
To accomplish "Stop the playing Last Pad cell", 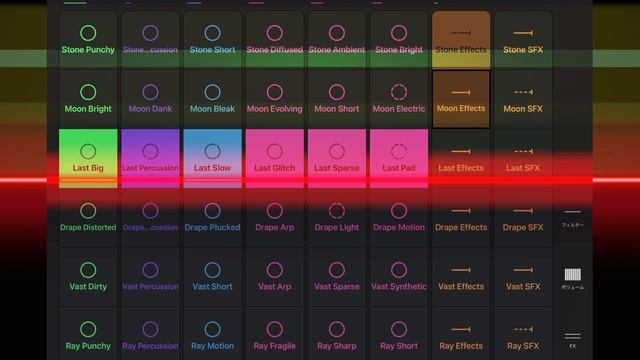I will point(399,158).
